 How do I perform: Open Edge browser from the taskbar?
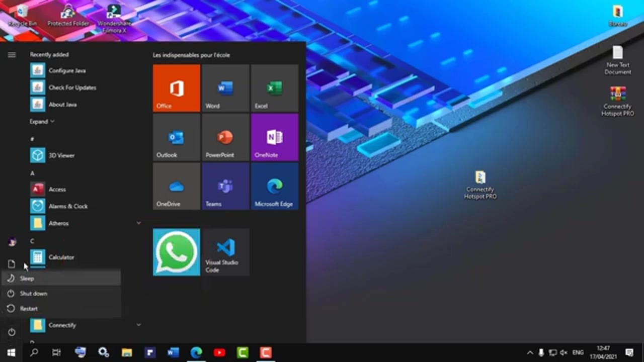click(x=196, y=352)
